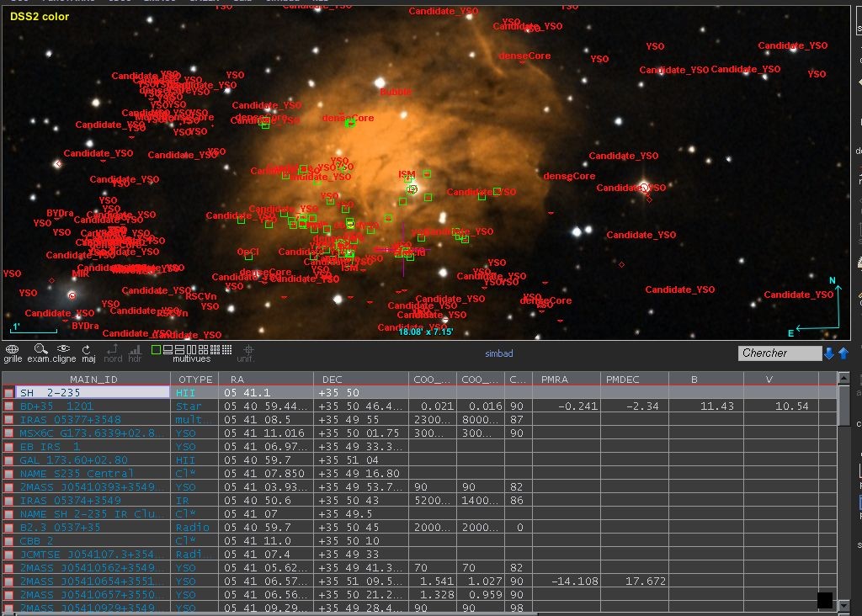Tick the checkbox for row SH 2-235
The height and width of the screenshot is (616, 862).
click(x=8, y=393)
